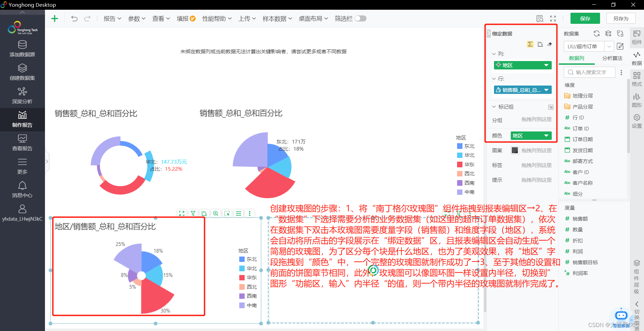The height and width of the screenshot is (331, 644).
Task: Open the 查看 menu
Action: (x=161, y=19)
